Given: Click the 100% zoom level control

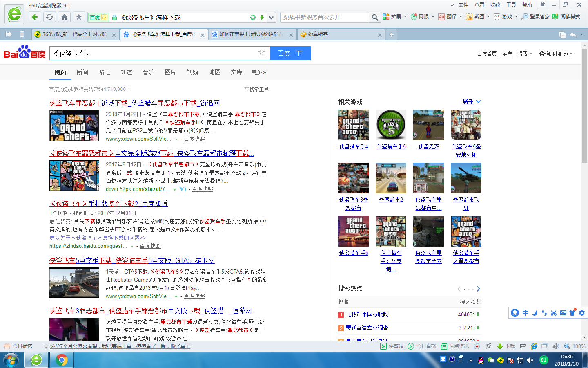Looking at the screenshot, I should 575,346.
